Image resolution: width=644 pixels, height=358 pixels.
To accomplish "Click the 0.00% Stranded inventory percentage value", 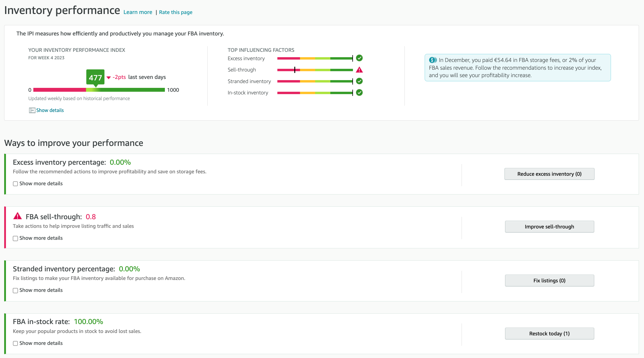I will point(129,269).
